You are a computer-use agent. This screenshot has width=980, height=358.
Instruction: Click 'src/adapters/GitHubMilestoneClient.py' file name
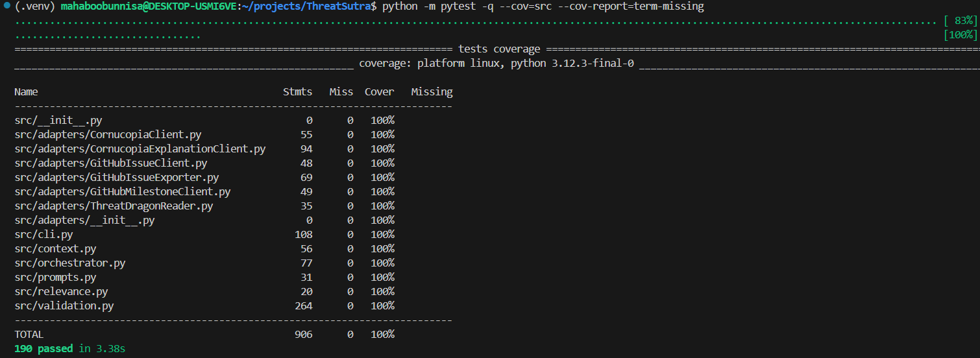(x=123, y=192)
